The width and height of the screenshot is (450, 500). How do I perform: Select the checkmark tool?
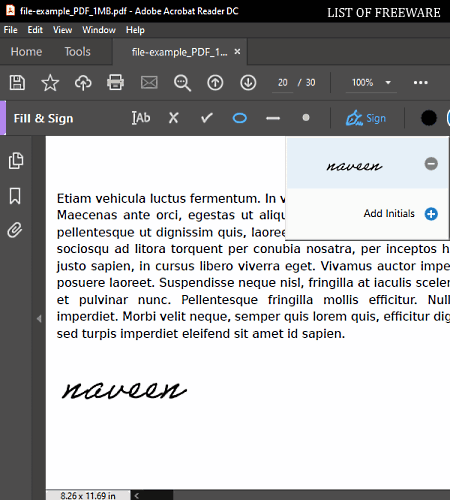207,118
